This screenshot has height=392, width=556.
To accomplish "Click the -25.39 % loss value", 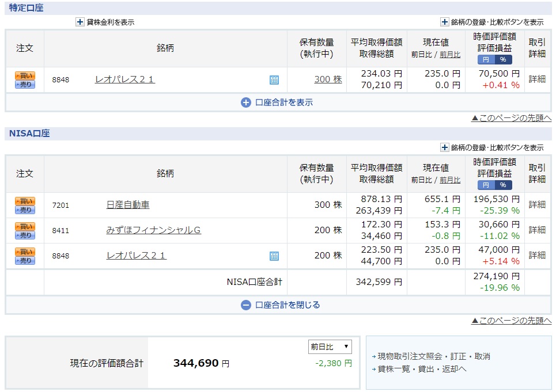I will [500, 210].
